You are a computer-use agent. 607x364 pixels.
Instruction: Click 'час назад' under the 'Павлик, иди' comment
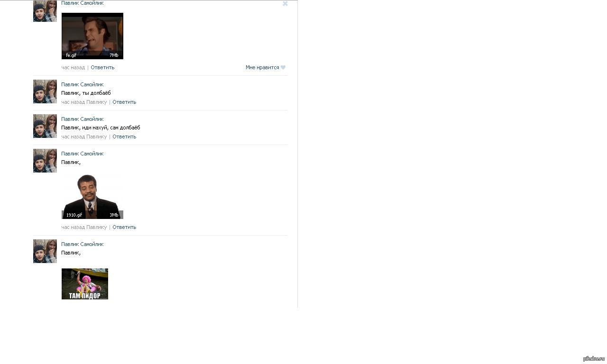point(73,136)
